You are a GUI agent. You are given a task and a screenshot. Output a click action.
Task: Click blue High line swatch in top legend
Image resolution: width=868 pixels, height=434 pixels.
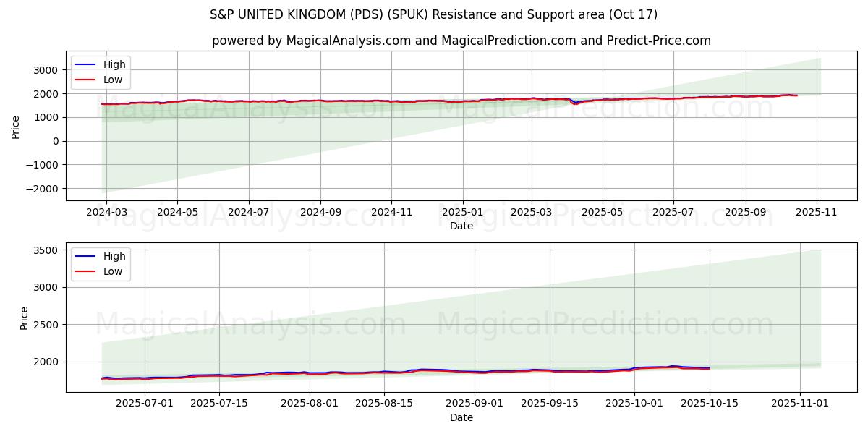(x=85, y=64)
